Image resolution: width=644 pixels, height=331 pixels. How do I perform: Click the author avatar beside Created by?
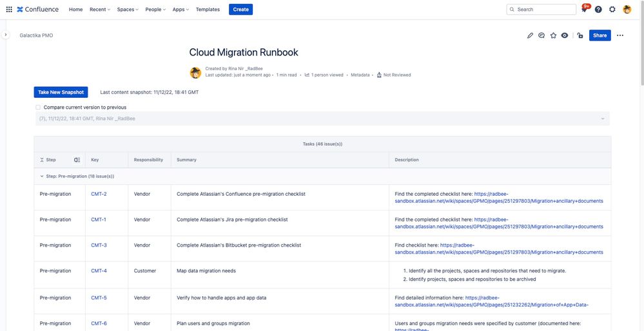[x=195, y=73]
